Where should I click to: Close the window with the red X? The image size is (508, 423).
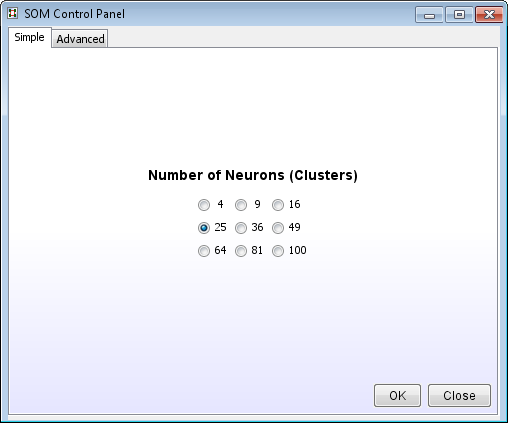click(x=489, y=15)
